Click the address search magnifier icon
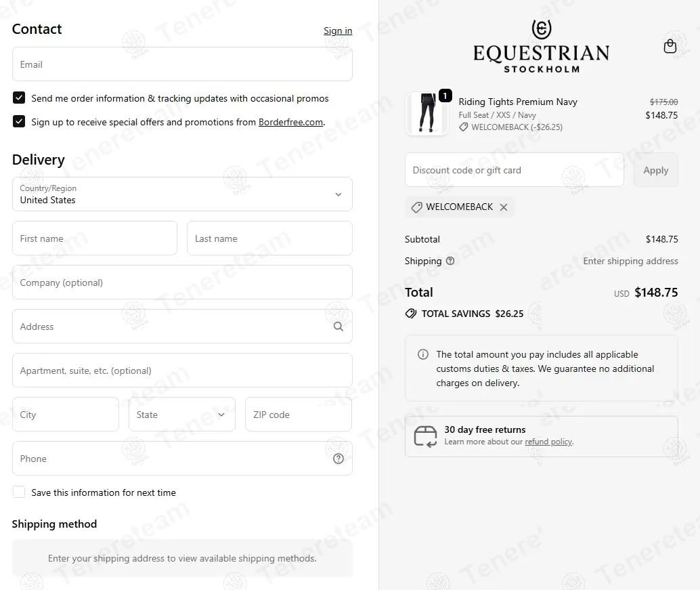 [338, 326]
